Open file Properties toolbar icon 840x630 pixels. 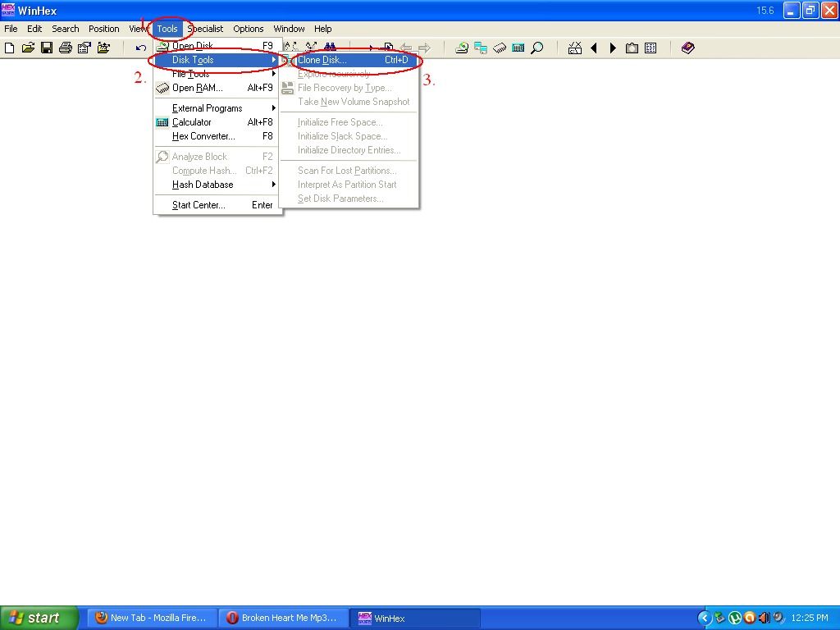pos(84,48)
